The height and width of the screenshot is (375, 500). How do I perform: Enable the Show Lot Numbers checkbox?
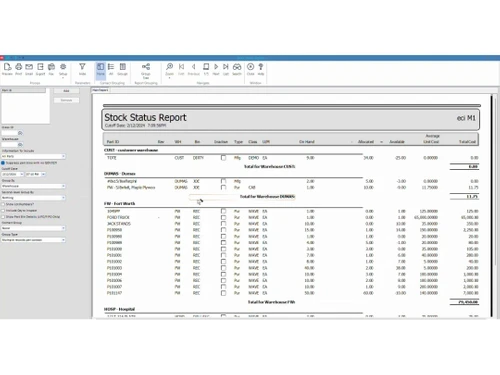(3, 204)
